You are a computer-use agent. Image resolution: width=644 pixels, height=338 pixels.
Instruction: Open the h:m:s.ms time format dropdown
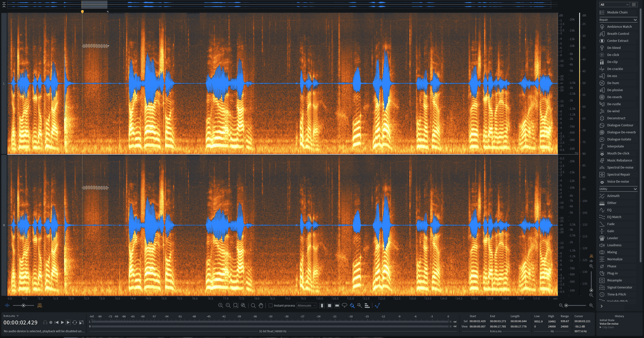tap(11, 316)
